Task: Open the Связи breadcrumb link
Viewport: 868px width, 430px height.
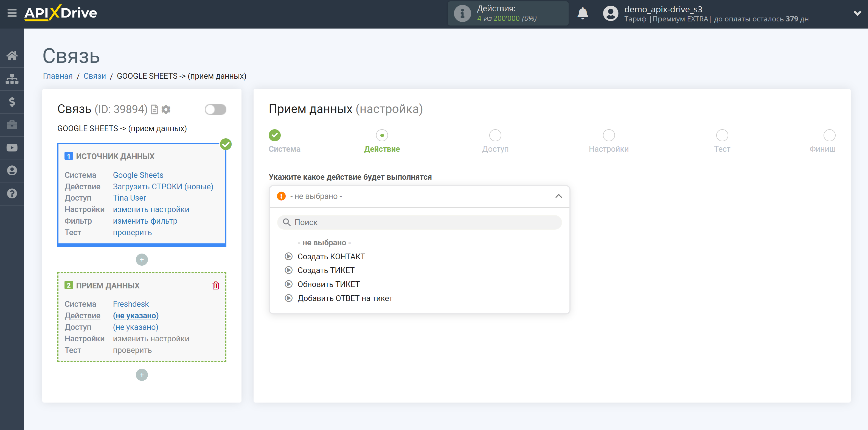Action: pyautogui.click(x=95, y=76)
